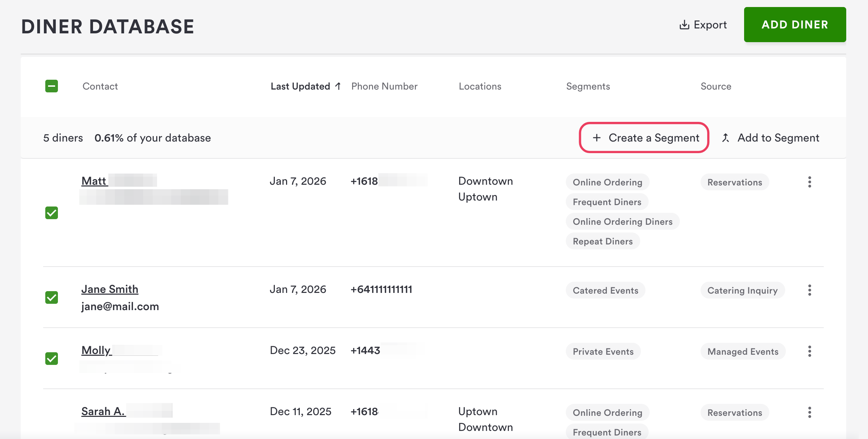Open Jane Smith's diner profile link
Screen dimensions: 868x439
pos(110,289)
